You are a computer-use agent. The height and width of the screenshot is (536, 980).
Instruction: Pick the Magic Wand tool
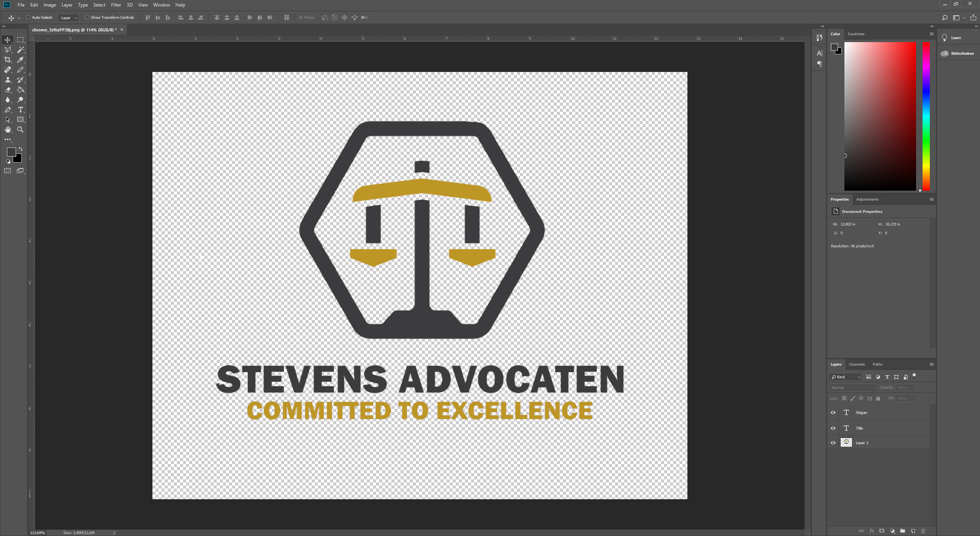click(21, 50)
